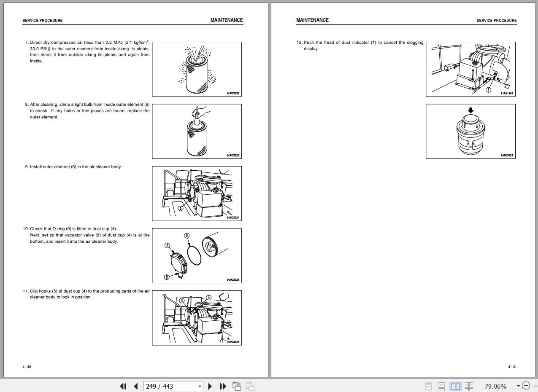538x392 pixels.
Task: Select the two-page facing view
Action: click(455, 386)
